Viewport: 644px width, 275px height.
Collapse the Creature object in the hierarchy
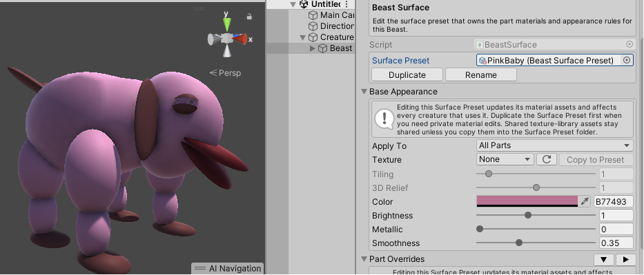(303, 37)
